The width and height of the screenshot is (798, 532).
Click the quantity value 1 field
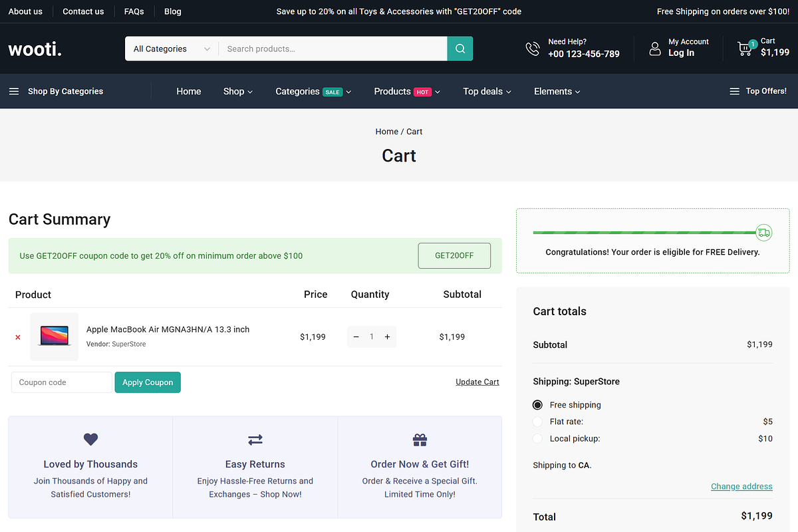(372, 337)
